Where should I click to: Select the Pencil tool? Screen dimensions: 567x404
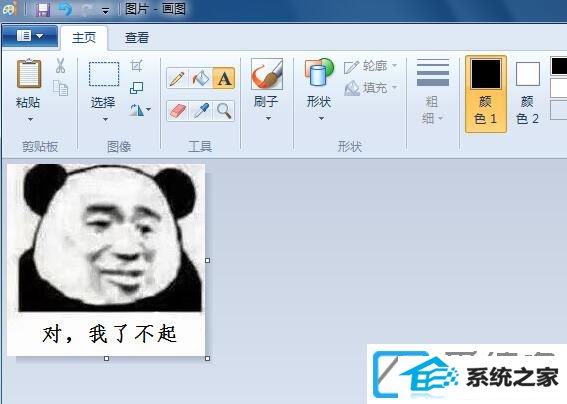(177, 78)
